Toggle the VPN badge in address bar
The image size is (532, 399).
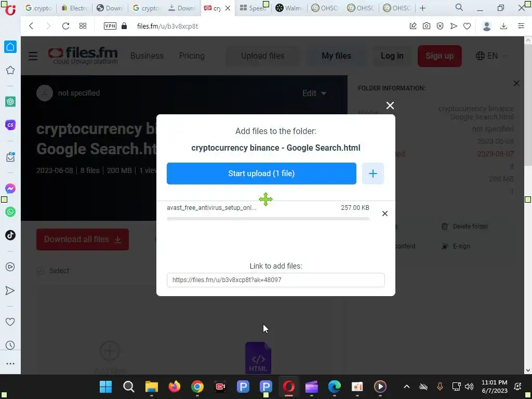pyautogui.click(x=110, y=26)
